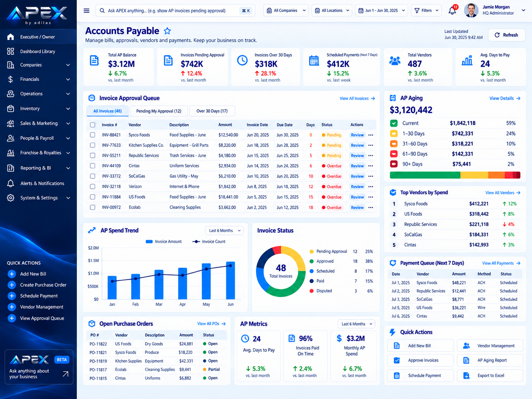Check the INV-32118 row checkbox
Screen dimensions: 532x399
[x=93, y=187]
